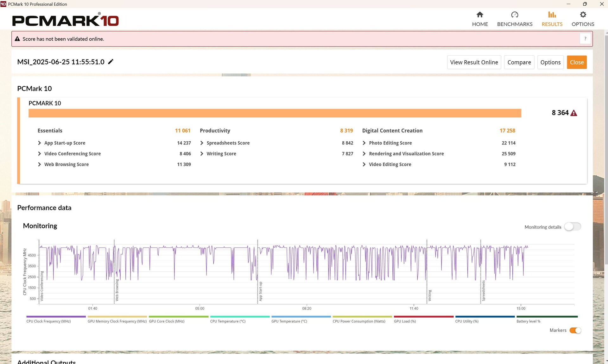Expand Photo Editing Score breakdown
Viewport: 608px width, 364px height.
click(x=364, y=143)
